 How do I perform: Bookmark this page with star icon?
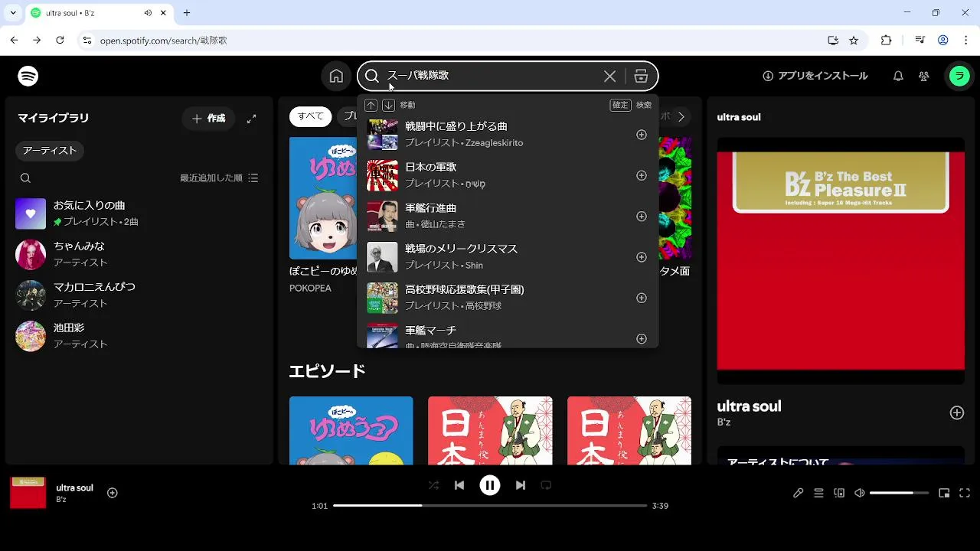click(x=854, y=40)
